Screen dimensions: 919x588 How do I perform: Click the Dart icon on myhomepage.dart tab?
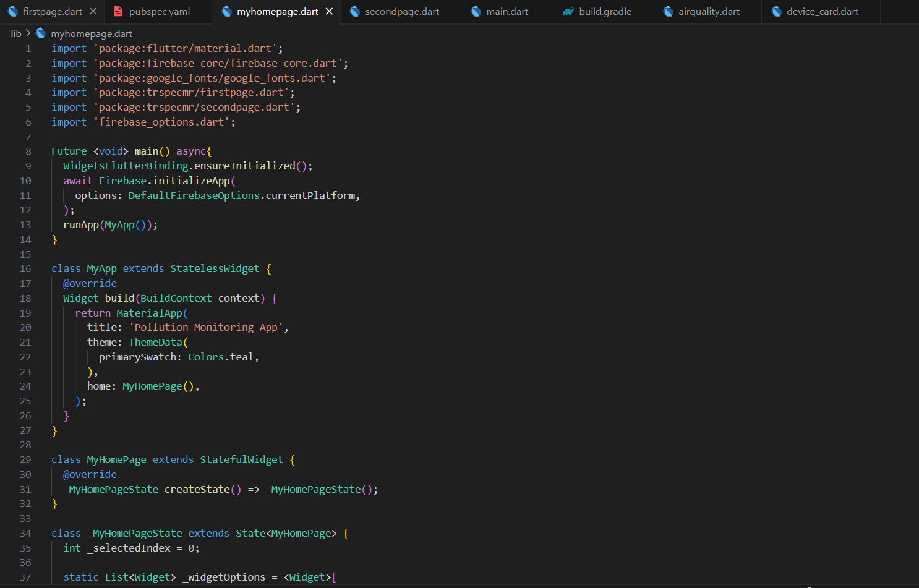226,12
